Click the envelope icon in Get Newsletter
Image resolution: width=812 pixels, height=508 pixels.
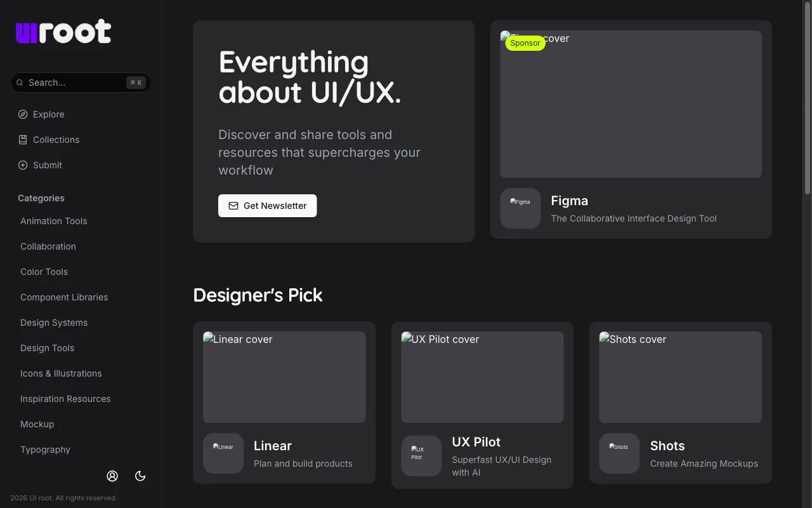pos(233,206)
